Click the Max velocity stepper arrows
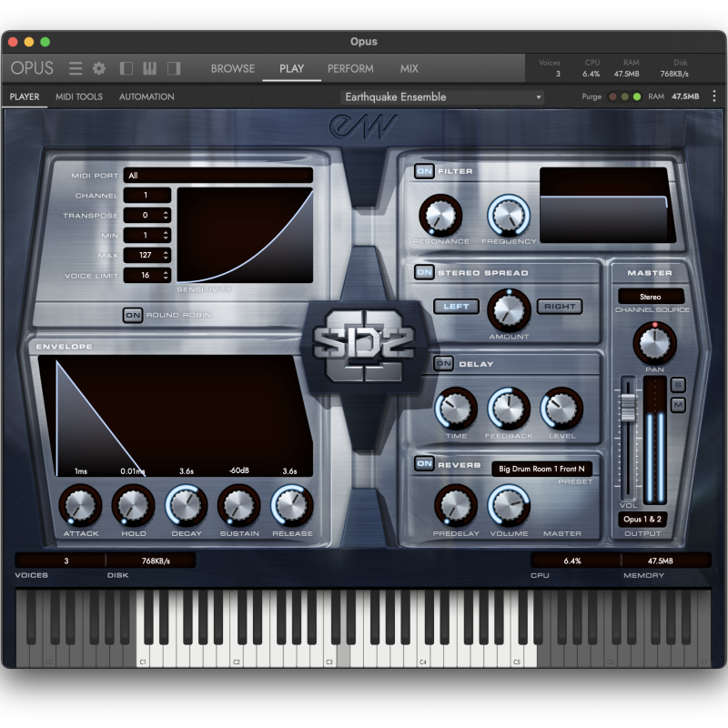Image resolution: width=728 pixels, height=728 pixels. (x=166, y=256)
